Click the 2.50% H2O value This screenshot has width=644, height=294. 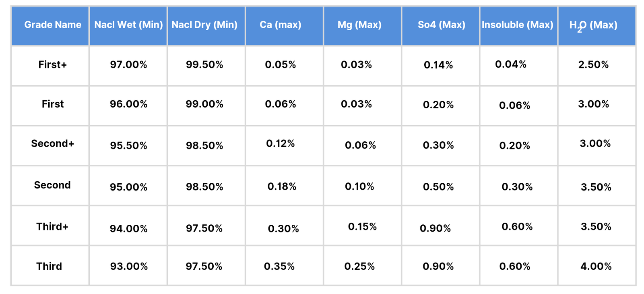(593, 65)
